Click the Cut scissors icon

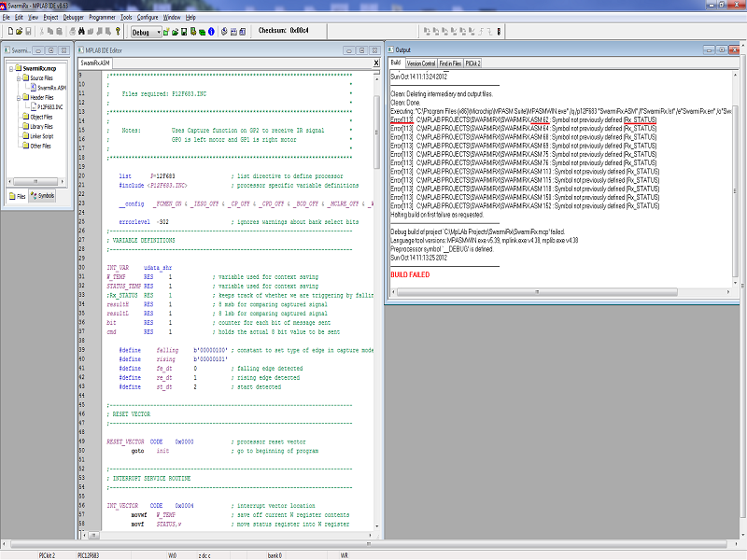(x=41, y=32)
